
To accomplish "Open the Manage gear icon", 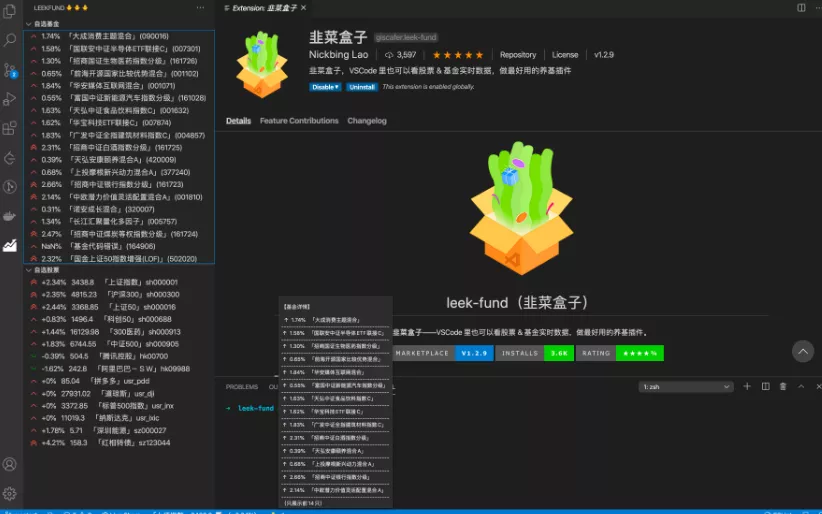I will pyautogui.click(x=9, y=494).
